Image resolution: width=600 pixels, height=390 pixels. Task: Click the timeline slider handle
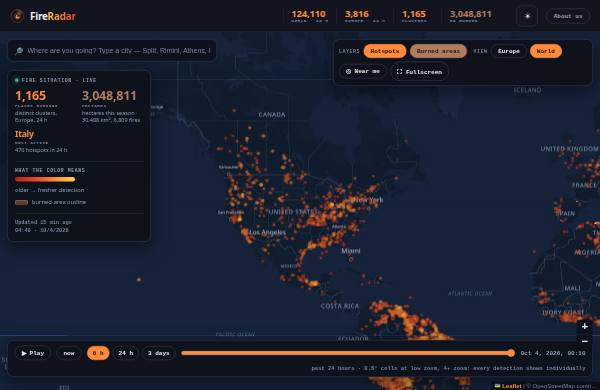click(x=511, y=353)
